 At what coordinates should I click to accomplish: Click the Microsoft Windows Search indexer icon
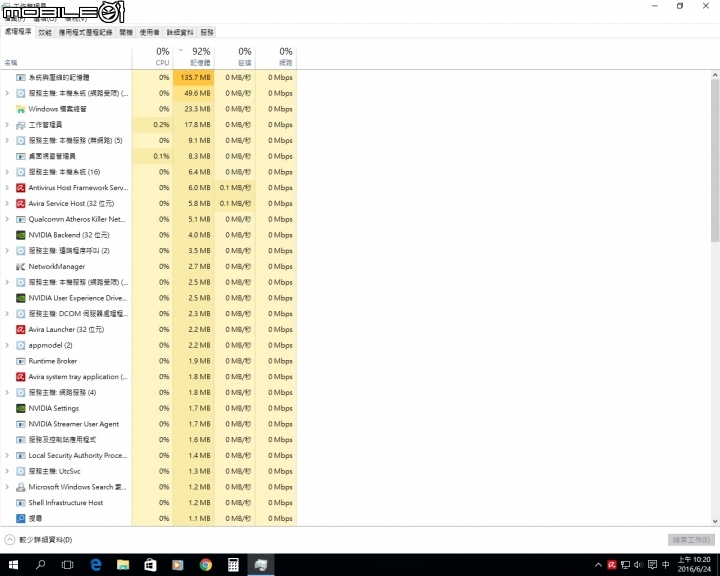(20, 487)
